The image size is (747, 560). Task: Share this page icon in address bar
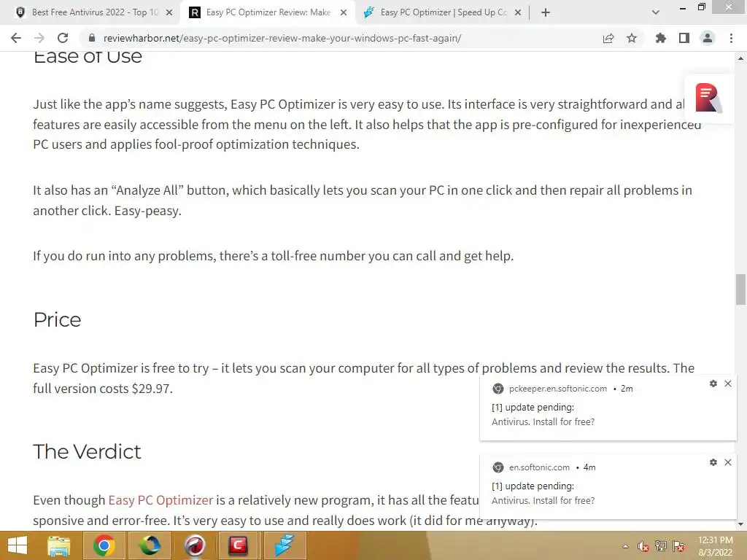(608, 38)
